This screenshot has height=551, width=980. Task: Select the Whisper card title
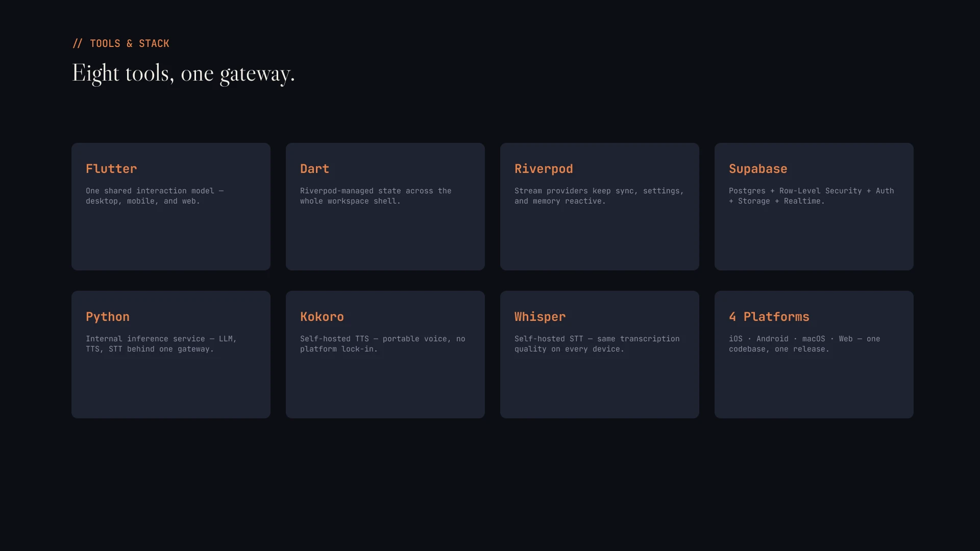540,317
